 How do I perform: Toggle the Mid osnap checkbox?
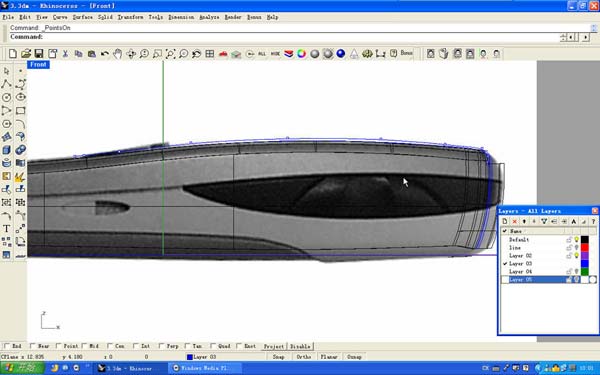pos(85,346)
